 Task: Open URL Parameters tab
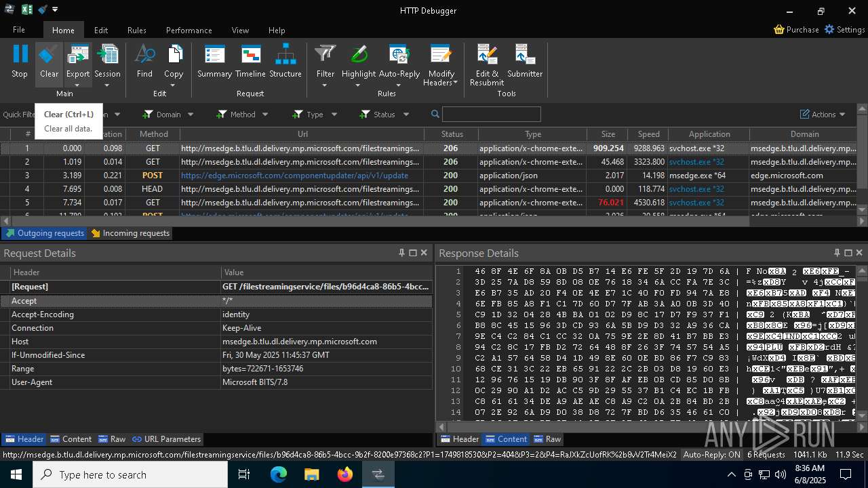[166, 439]
